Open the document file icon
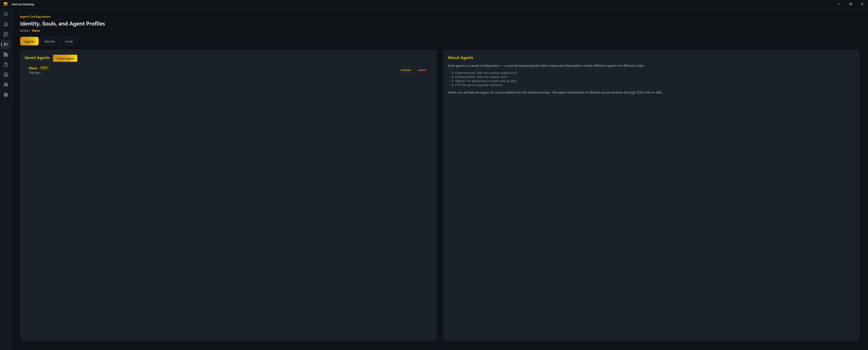The width and height of the screenshot is (868, 350). click(6, 65)
